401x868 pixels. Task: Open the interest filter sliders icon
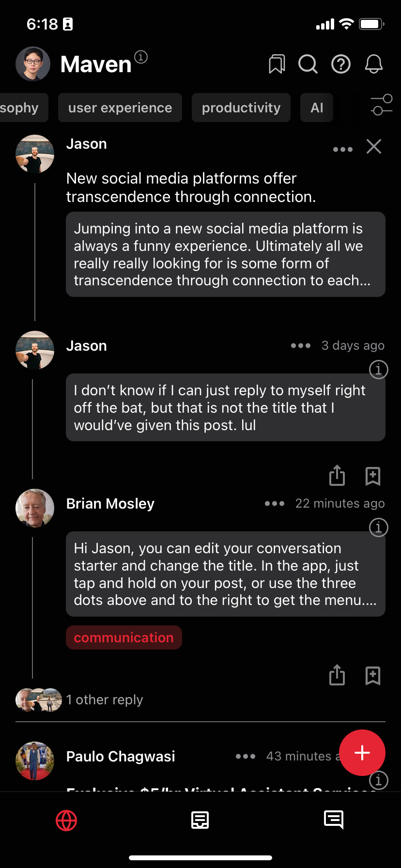[381, 105]
